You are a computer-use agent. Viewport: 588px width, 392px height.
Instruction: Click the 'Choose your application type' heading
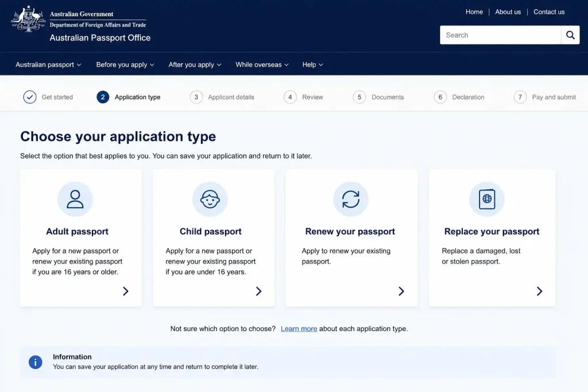point(118,137)
